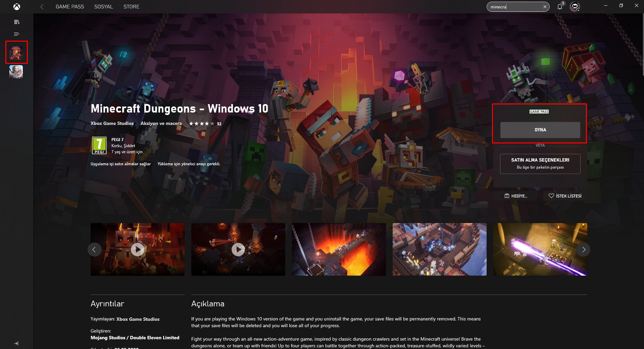Open the snowy village screenshot thumbnail
644x349 pixels.
click(x=440, y=249)
